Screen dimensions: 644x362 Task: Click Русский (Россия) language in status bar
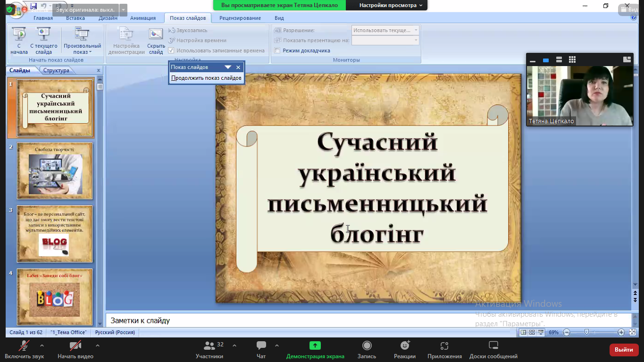coord(115,332)
